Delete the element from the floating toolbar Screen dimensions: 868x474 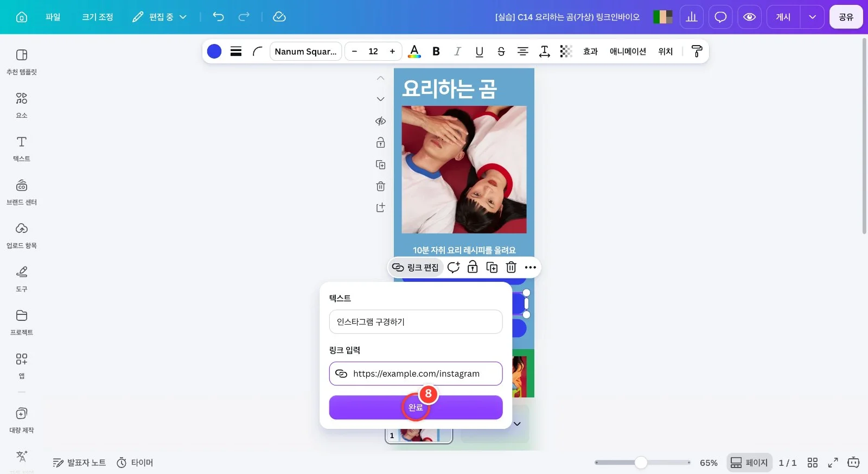tap(511, 267)
